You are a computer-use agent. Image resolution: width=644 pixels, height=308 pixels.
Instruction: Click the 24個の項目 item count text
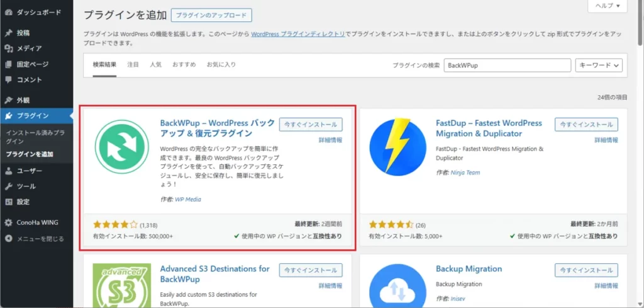pos(613,98)
